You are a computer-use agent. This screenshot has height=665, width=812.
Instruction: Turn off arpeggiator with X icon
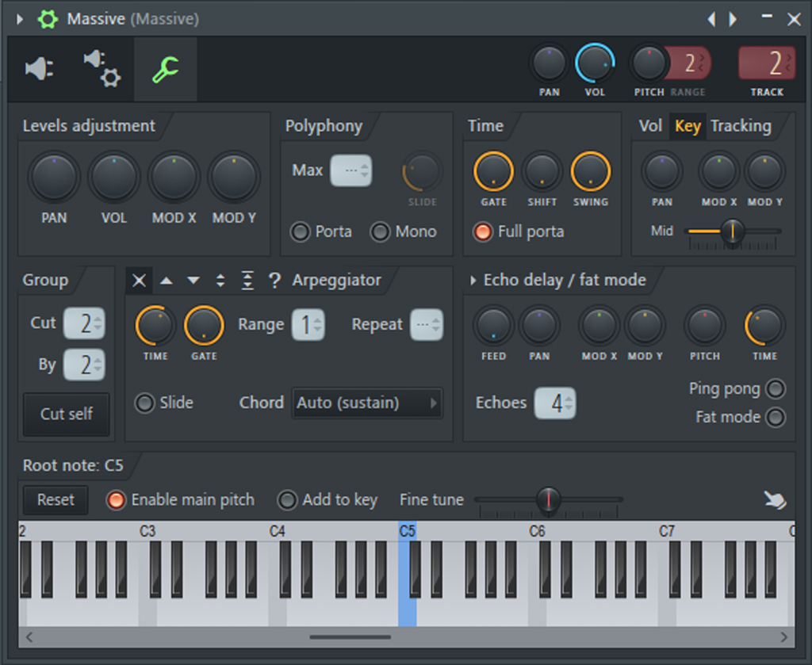[139, 281]
